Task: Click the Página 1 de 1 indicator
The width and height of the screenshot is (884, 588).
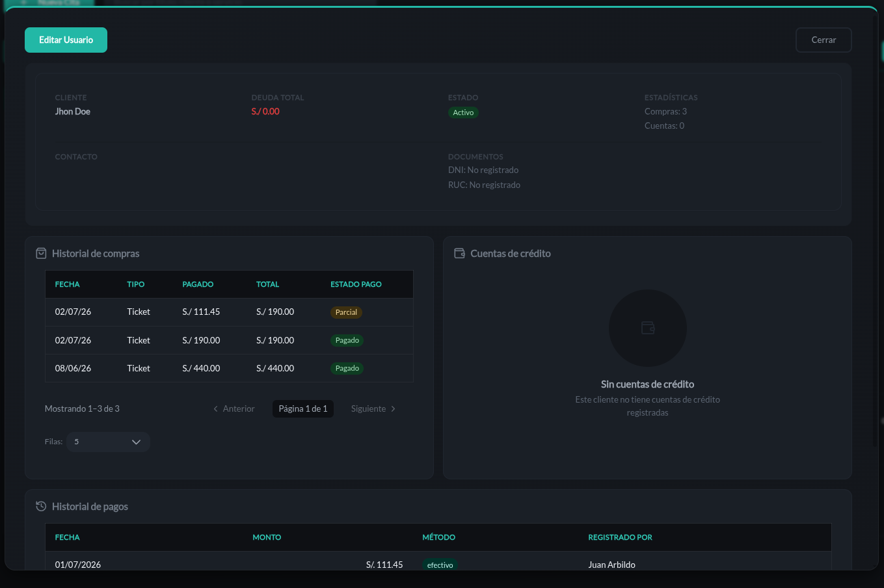Action: point(303,408)
